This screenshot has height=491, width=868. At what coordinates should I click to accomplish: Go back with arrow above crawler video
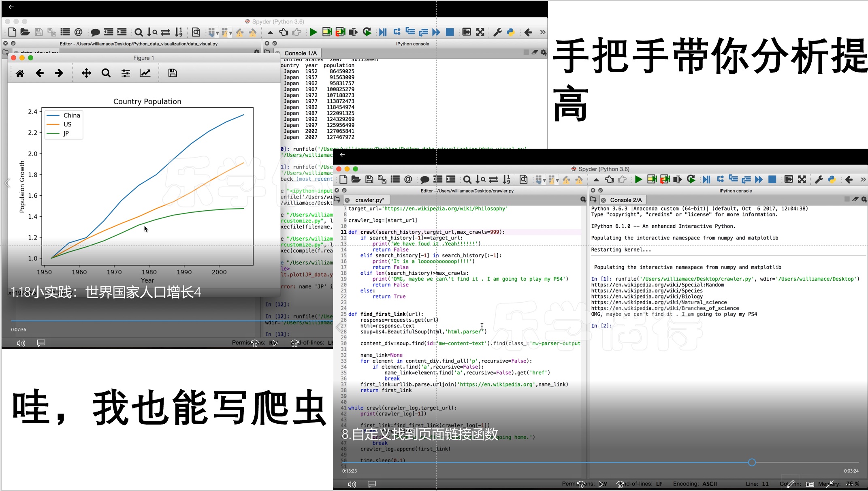click(342, 155)
